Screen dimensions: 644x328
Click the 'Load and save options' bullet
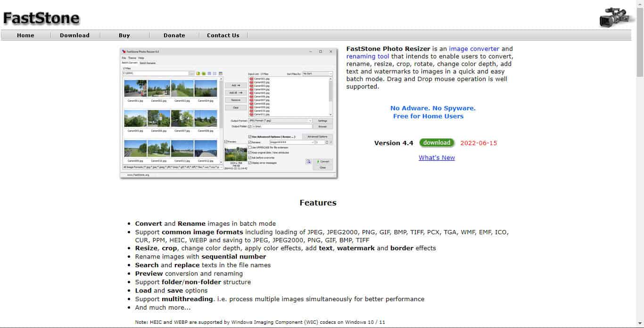click(171, 290)
